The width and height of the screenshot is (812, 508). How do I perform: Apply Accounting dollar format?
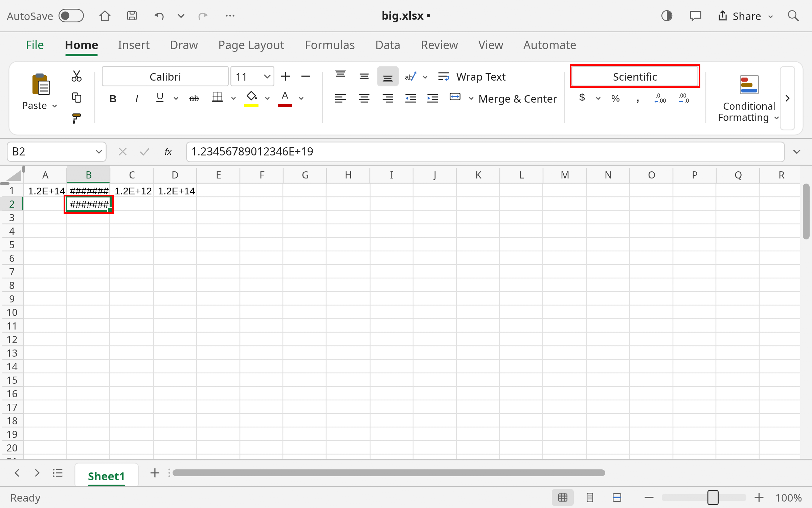tap(582, 98)
